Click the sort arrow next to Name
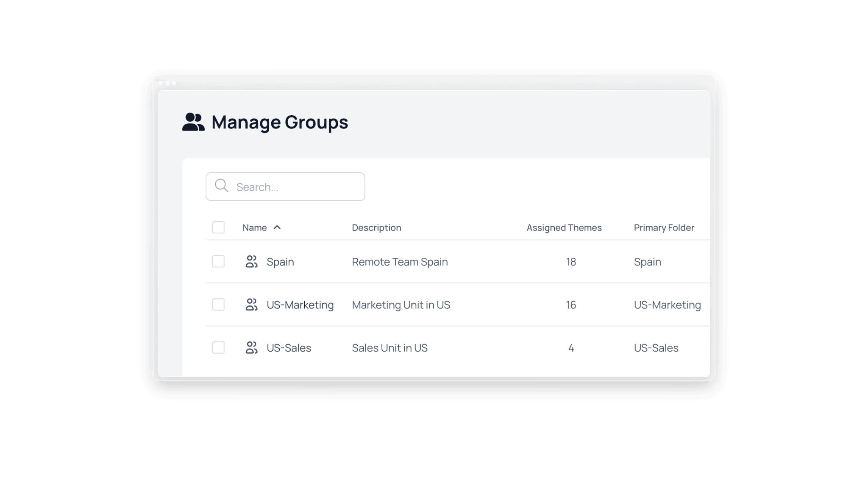This screenshot has height=488, width=868. click(x=277, y=227)
